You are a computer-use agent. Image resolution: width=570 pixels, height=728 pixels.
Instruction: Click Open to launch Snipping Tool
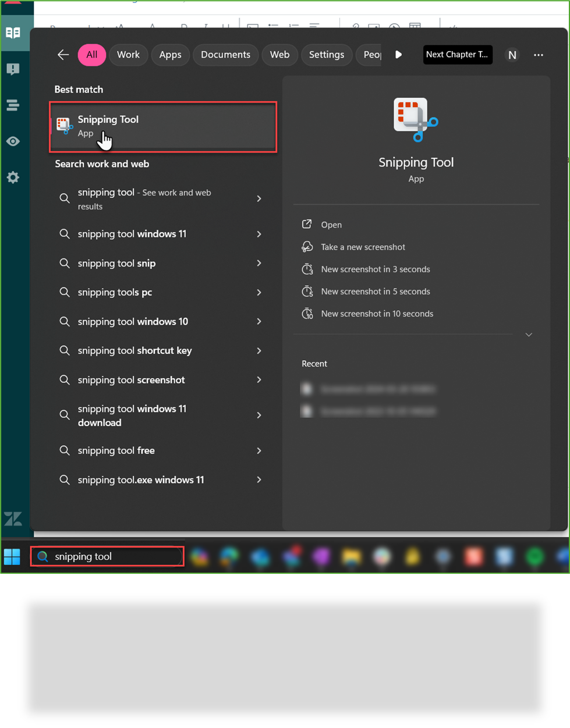tap(331, 225)
